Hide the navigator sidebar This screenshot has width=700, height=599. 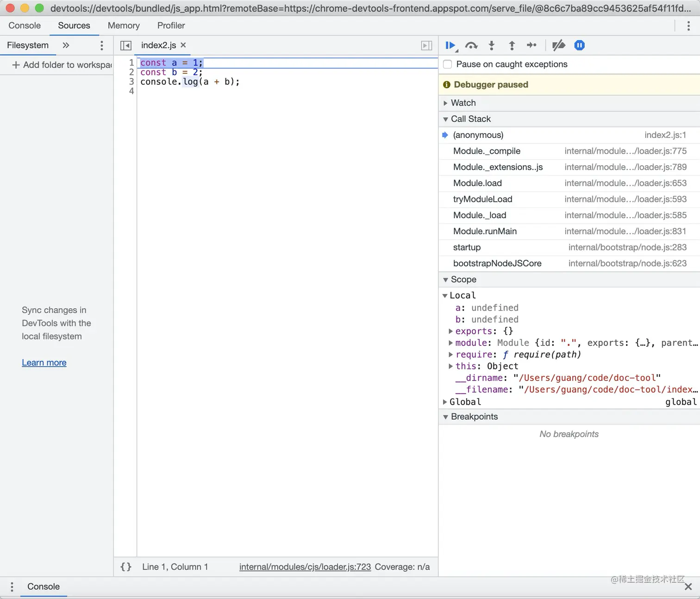point(125,45)
